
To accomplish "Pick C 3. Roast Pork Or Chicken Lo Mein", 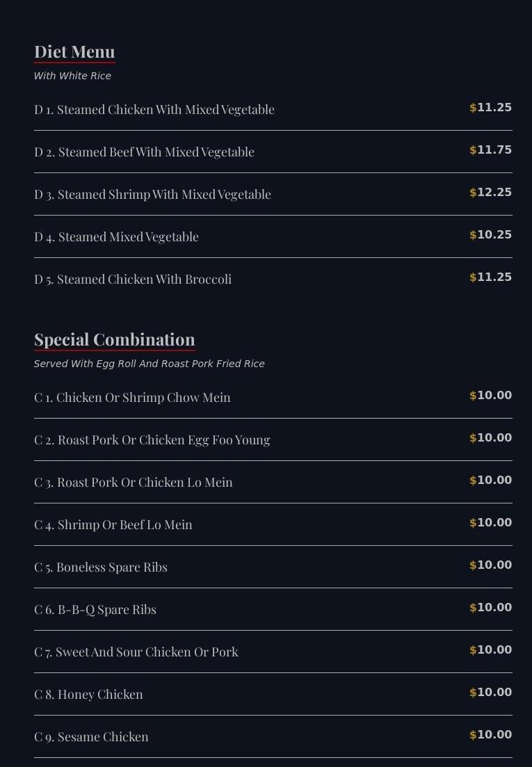I will point(133,482).
